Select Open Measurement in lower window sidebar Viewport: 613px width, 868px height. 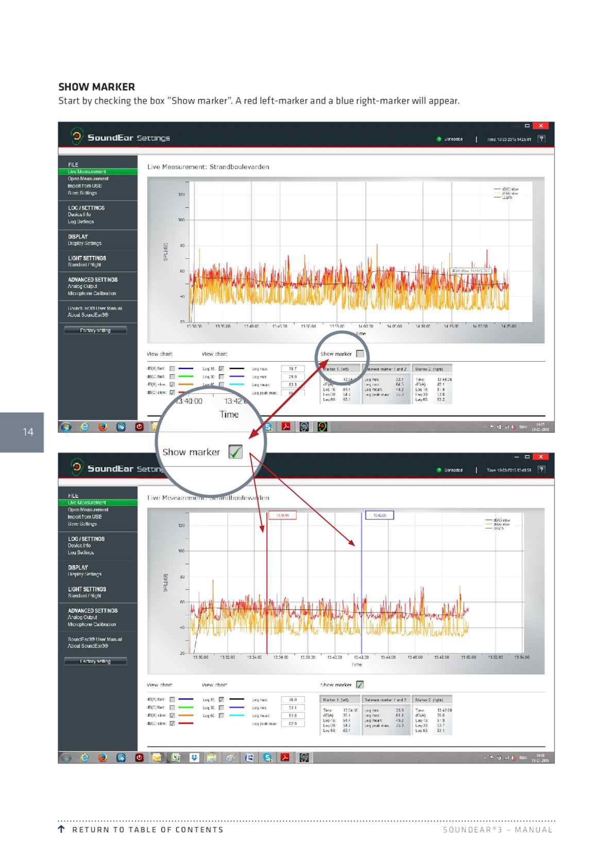88,509
